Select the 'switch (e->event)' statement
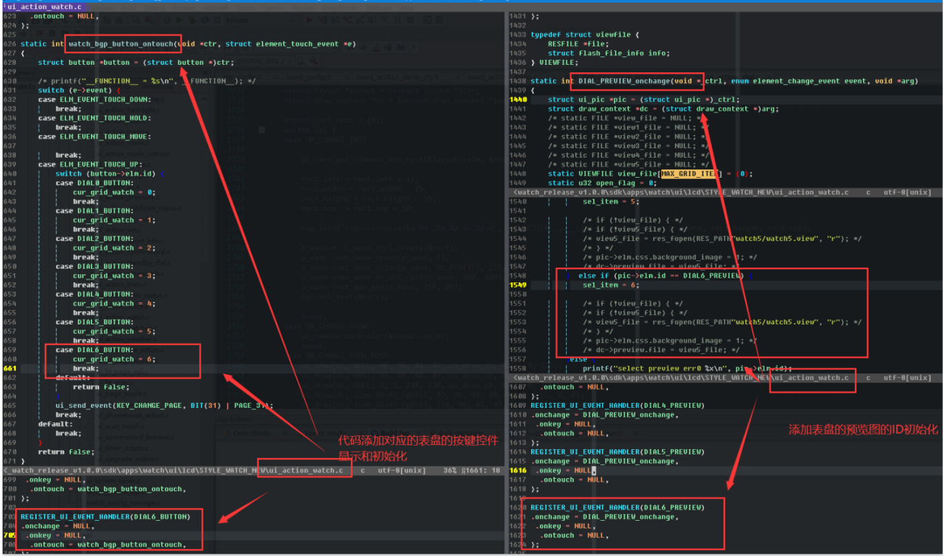Screen dimensions: 943x560 pyautogui.click(x=79, y=90)
